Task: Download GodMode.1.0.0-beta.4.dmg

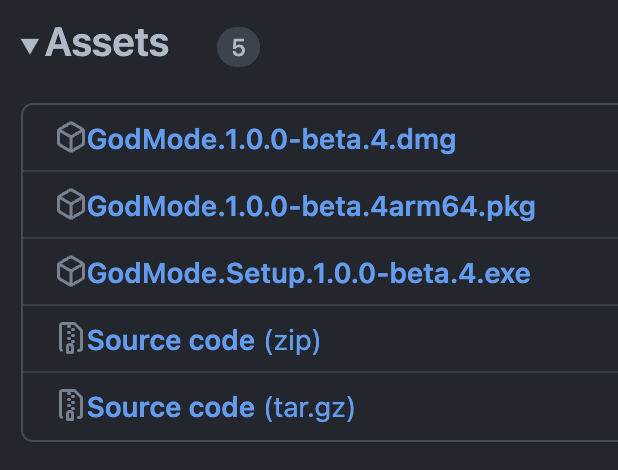Action: tap(272, 140)
